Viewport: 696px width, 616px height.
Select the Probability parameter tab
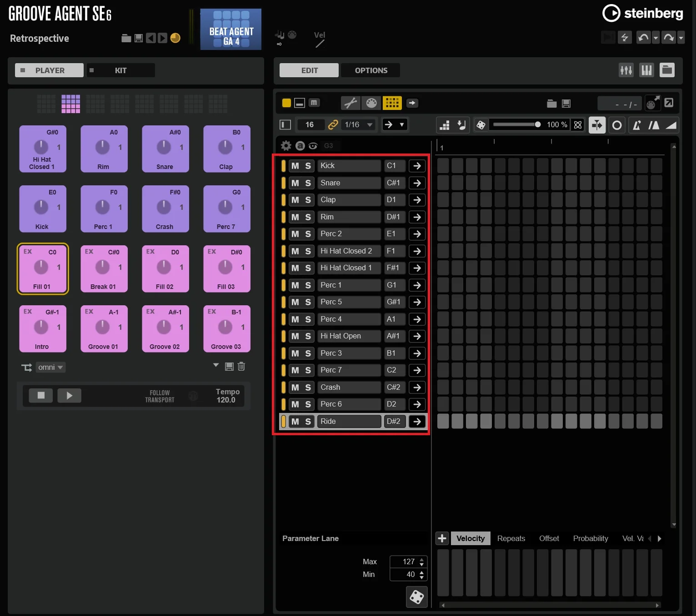click(591, 538)
